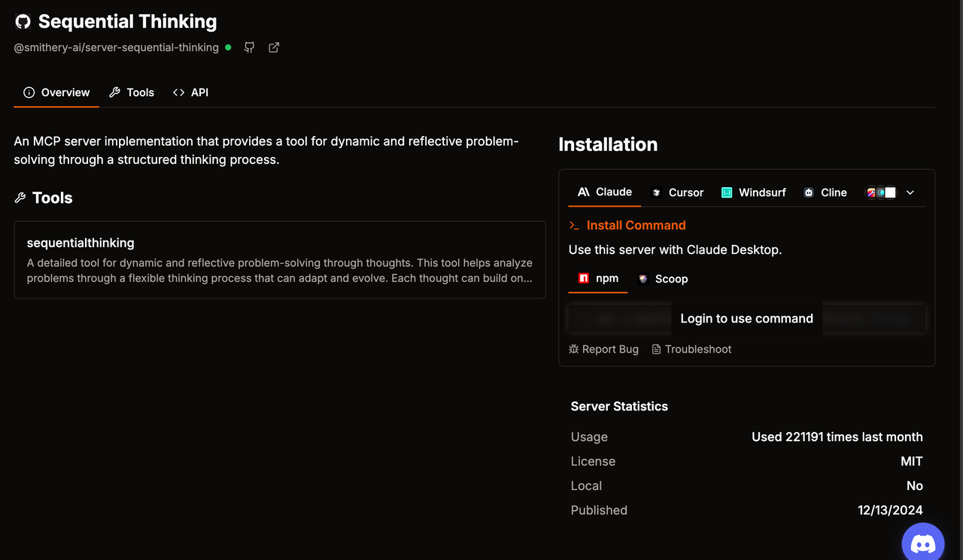Open the external link icon
This screenshot has height=560, width=963.
[x=274, y=47]
